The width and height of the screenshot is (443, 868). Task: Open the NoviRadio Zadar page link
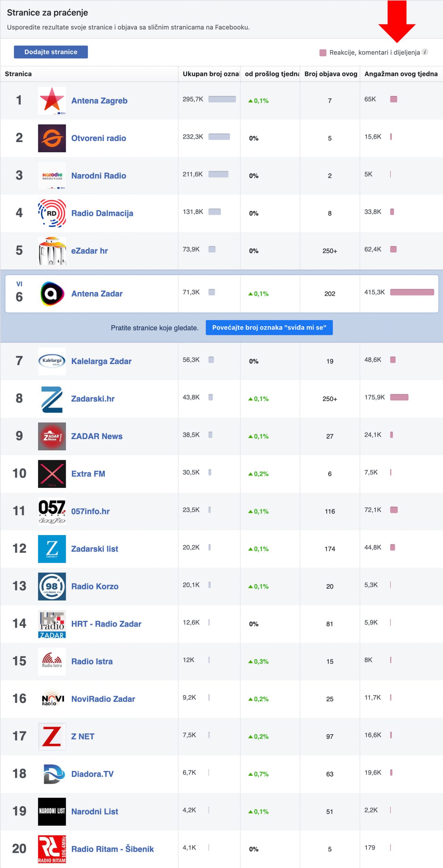(103, 699)
